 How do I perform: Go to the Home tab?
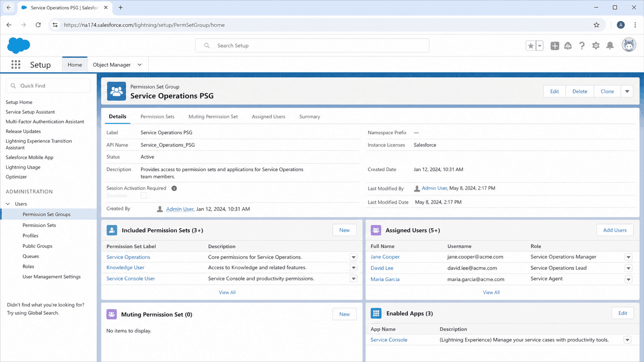pyautogui.click(x=75, y=65)
